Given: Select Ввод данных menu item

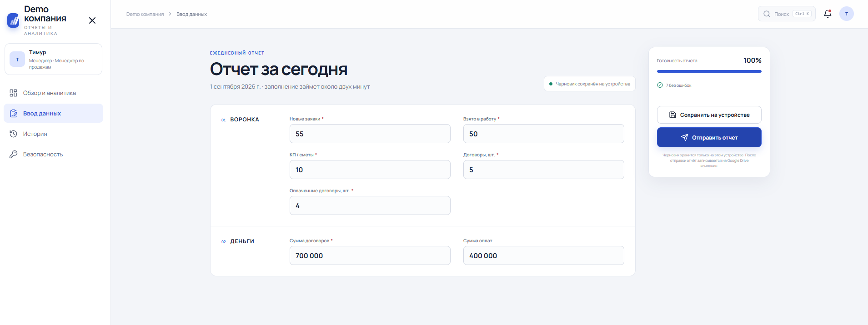Looking at the screenshot, I should (53, 113).
